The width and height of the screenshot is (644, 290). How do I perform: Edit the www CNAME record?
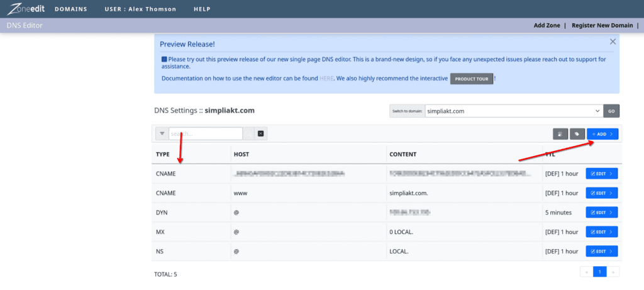602,193
